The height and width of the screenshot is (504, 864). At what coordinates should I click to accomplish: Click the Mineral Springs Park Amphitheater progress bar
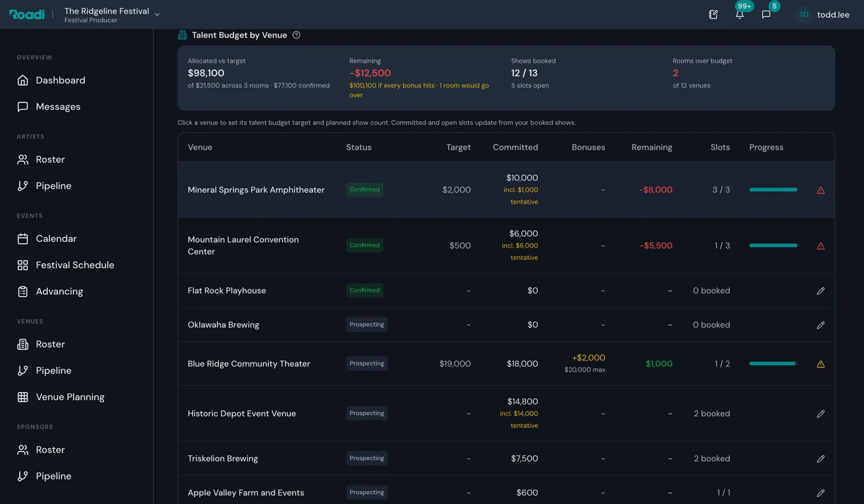click(x=773, y=190)
